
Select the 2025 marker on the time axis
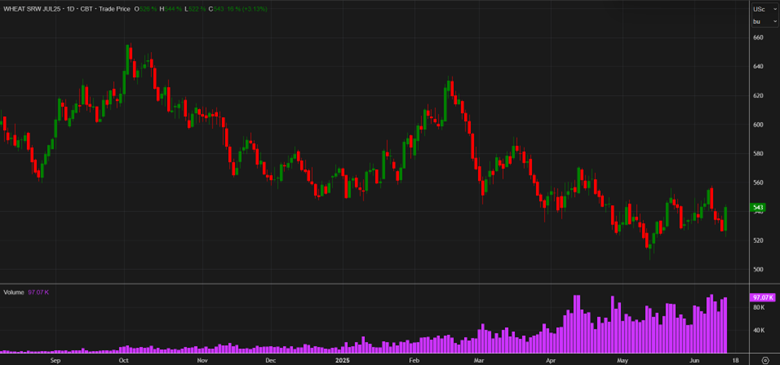tap(343, 360)
